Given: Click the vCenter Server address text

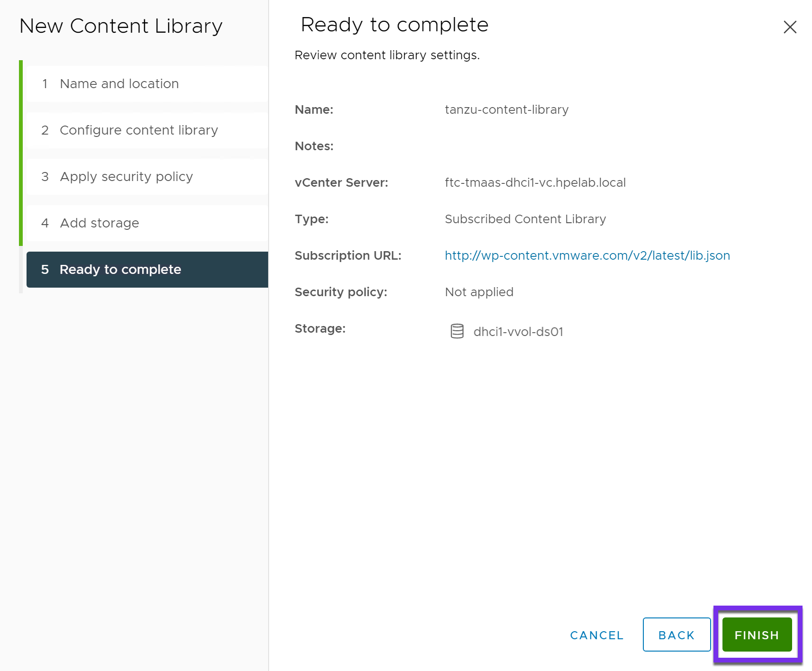Looking at the screenshot, I should (535, 182).
